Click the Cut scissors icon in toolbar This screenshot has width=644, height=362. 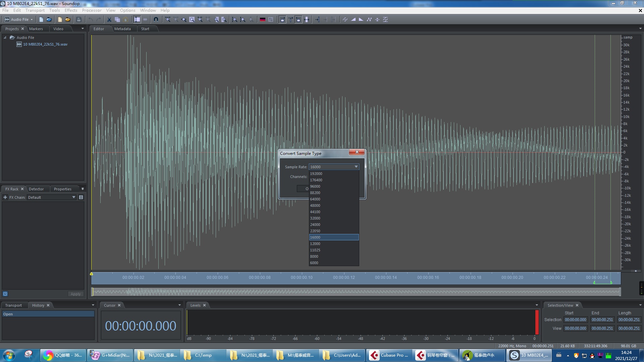tap(109, 19)
